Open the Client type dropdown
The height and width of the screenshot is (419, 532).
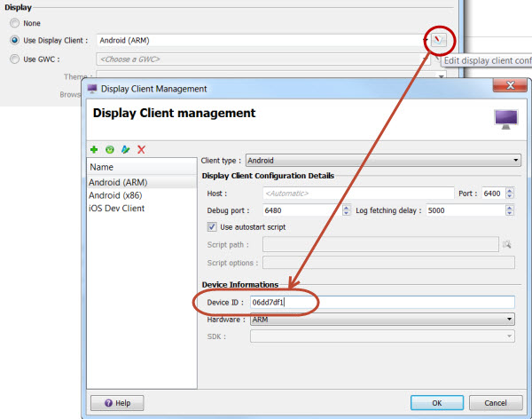383,161
